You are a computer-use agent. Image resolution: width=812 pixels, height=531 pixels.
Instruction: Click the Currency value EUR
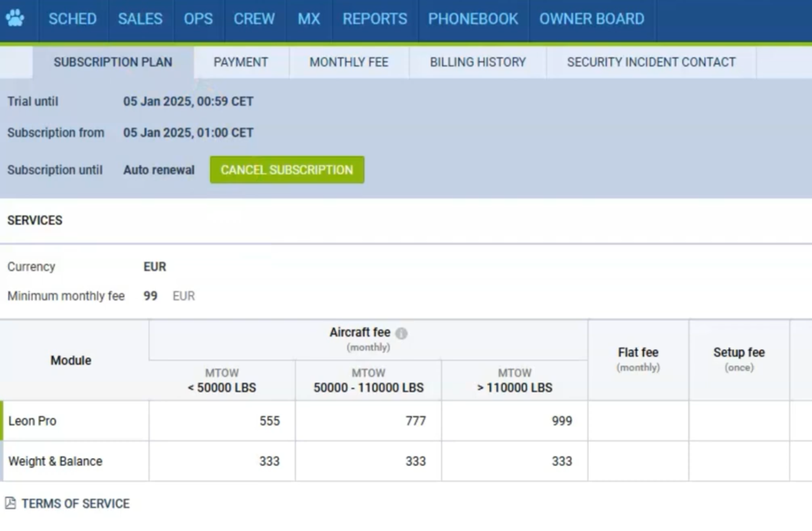pos(155,267)
